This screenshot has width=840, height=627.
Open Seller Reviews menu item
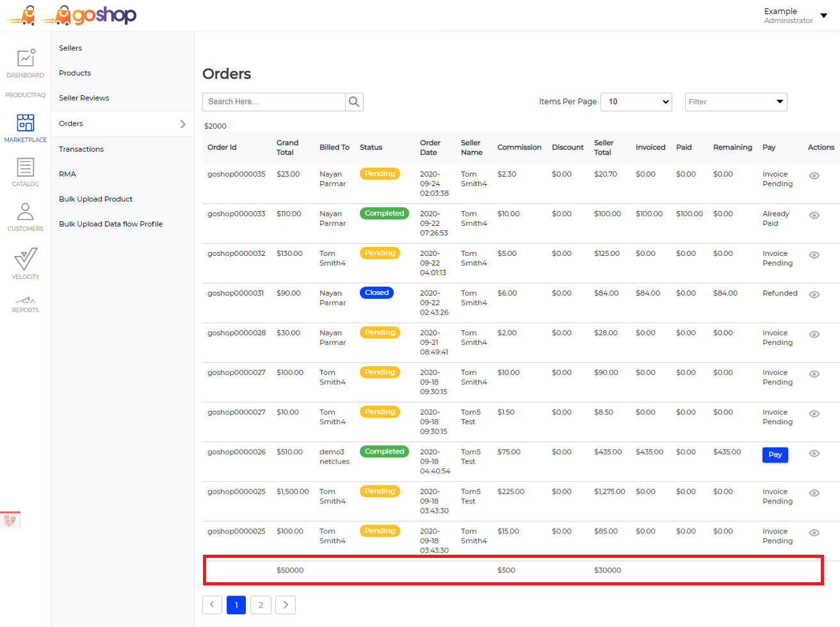coord(84,98)
